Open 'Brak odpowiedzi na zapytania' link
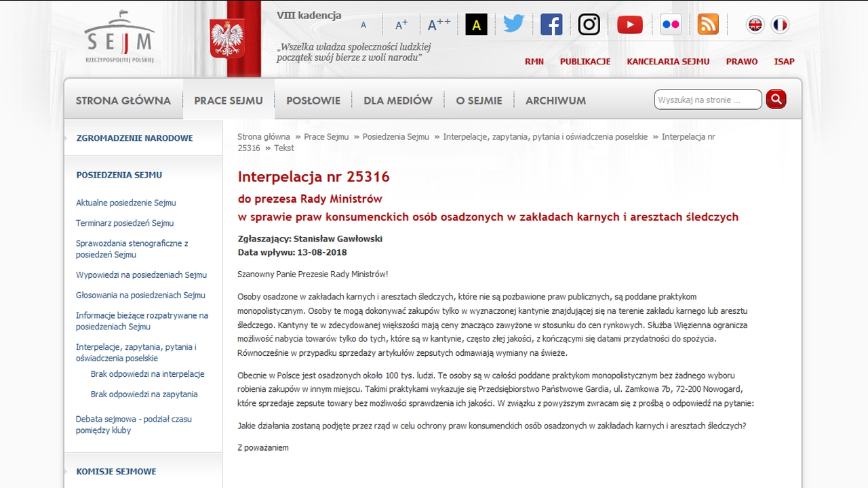The height and width of the screenshot is (488, 868). 144,394
